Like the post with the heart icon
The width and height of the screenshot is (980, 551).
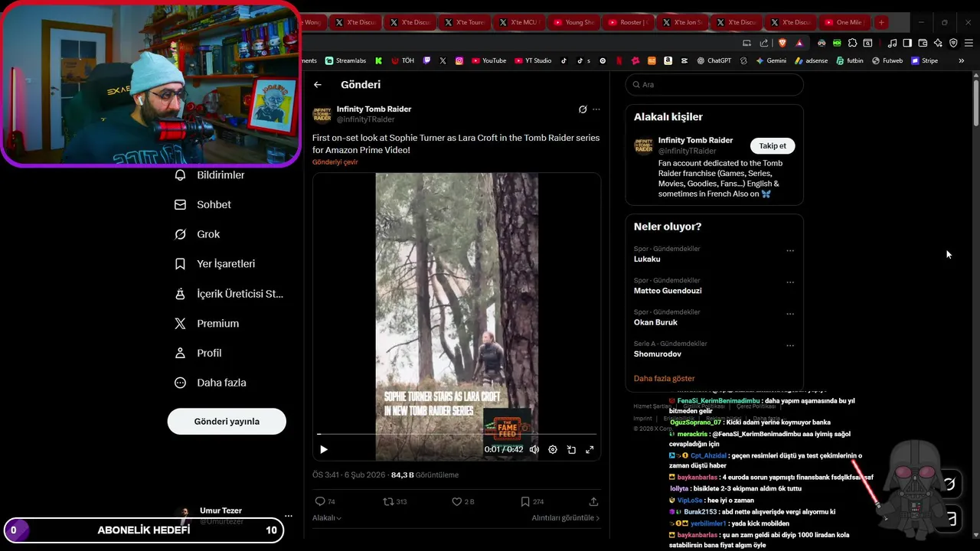point(456,501)
